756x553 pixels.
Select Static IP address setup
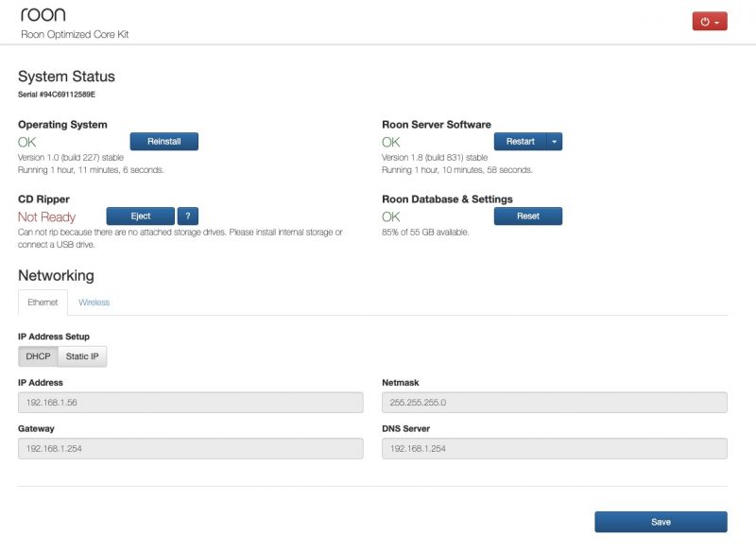point(82,356)
